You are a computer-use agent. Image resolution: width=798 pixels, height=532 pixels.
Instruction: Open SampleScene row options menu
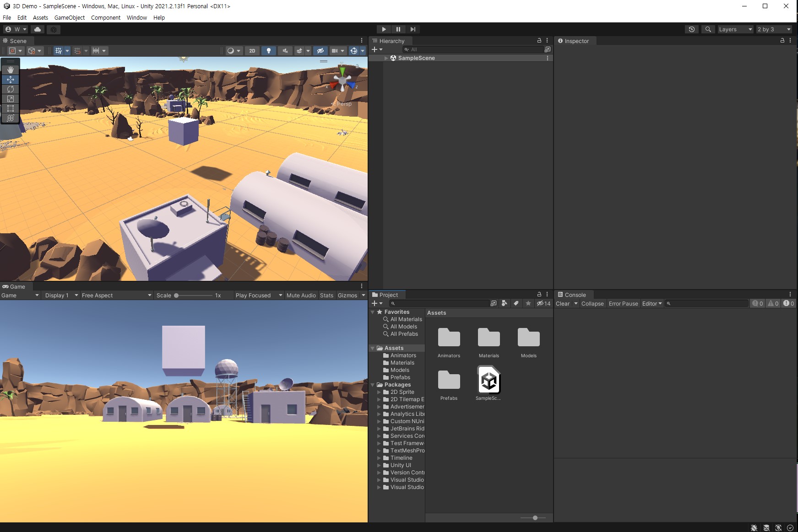point(548,58)
